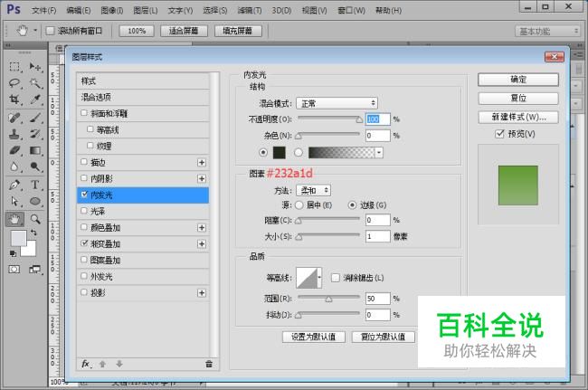
Task: Uncheck the 渐变叠加 checkbox
Action: [84, 243]
